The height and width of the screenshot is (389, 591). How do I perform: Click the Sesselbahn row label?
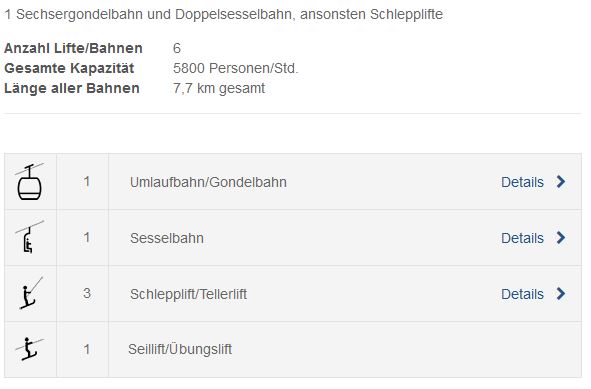pyautogui.click(x=167, y=238)
